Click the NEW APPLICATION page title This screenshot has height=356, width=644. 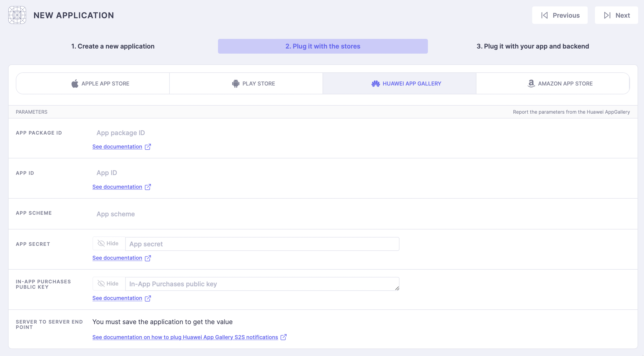coord(74,15)
